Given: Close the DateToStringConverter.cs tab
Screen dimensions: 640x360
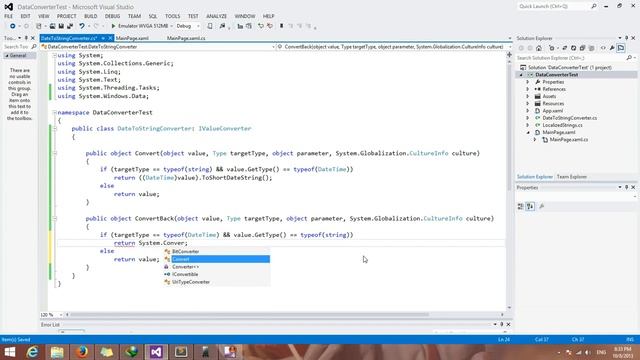Looking at the screenshot, I should [110, 38].
